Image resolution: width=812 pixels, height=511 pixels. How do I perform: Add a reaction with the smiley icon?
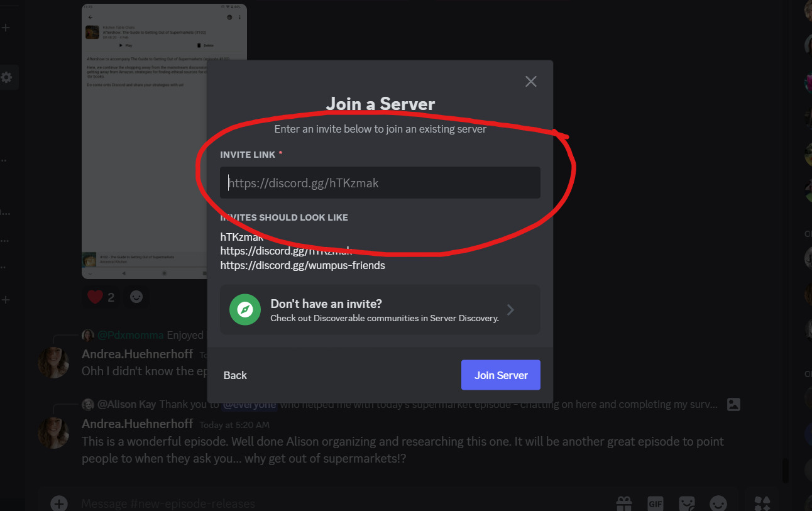136,297
